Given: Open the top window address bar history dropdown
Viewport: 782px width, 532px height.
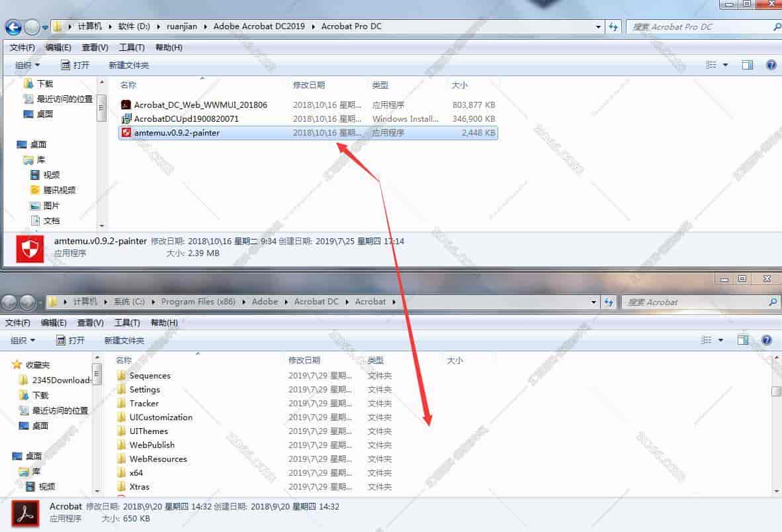Looking at the screenshot, I should tap(598, 27).
